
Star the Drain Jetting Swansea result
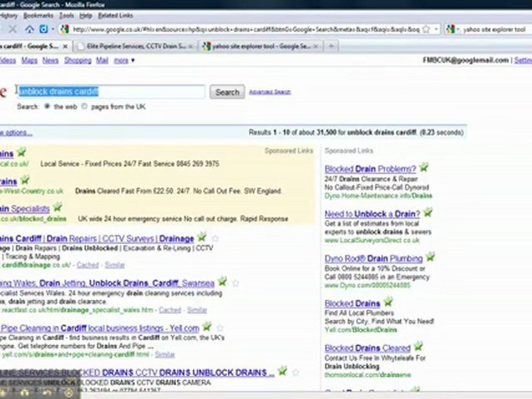pyautogui.click(x=236, y=283)
